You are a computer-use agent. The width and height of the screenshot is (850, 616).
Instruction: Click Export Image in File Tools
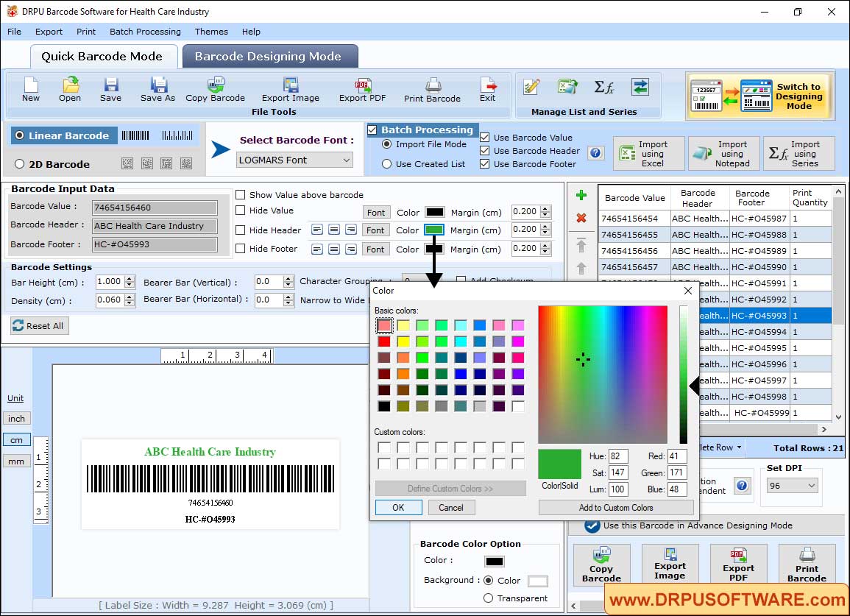[291, 90]
